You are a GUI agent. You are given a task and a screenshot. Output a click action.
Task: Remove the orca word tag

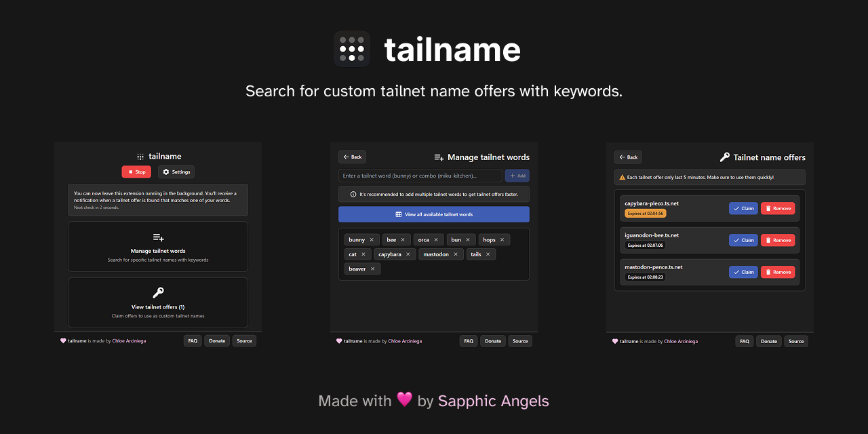[436, 240]
